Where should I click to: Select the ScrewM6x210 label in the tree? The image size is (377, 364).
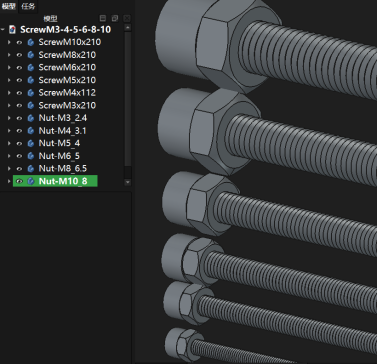pos(67,68)
